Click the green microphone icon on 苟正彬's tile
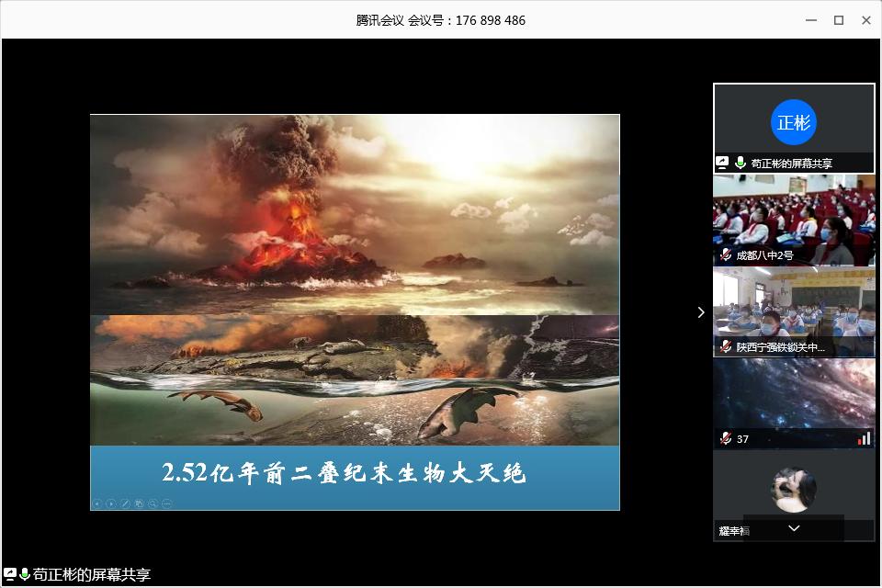Viewport: 882px width, 588px height. [740, 163]
